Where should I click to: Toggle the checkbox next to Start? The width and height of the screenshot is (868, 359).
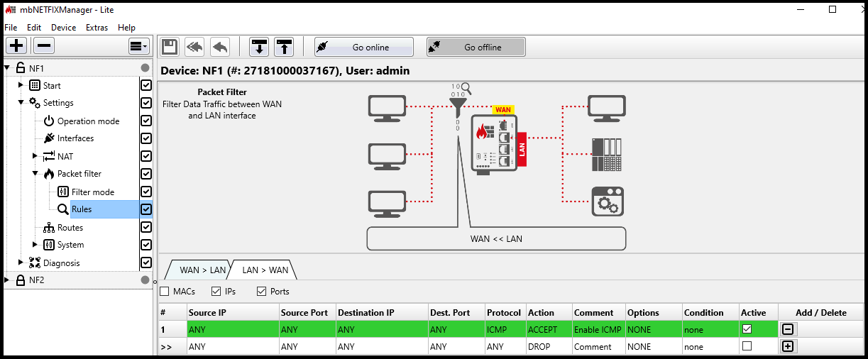point(146,85)
